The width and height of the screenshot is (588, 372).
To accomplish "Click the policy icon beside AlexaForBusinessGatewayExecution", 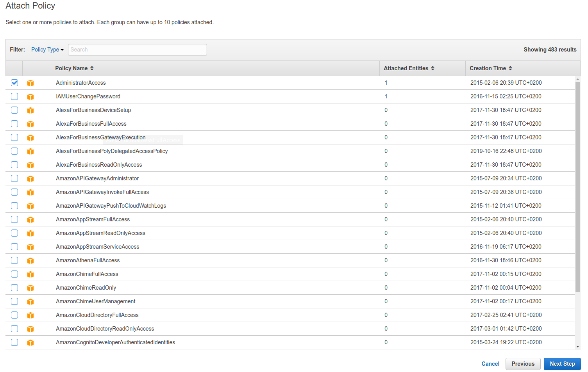I will (30, 138).
